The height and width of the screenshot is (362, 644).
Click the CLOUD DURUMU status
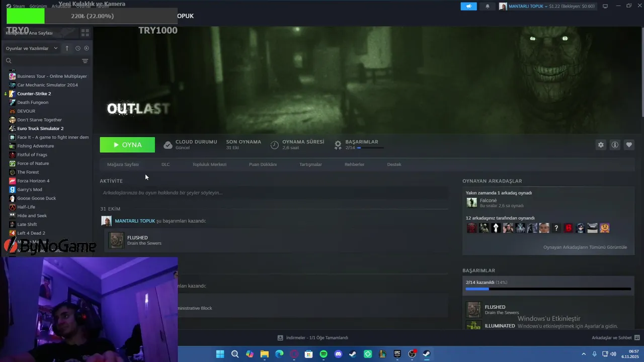click(x=190, y=145)
